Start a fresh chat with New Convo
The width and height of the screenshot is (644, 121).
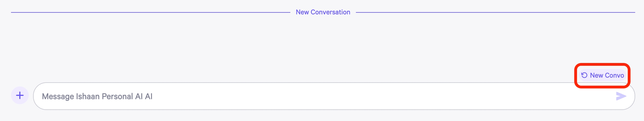(x=602, y=75)
